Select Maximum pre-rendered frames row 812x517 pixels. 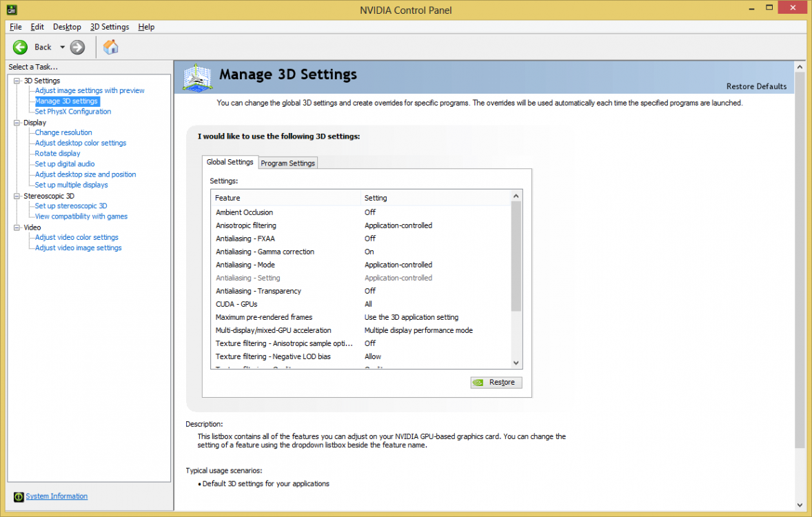coord(361,317)
